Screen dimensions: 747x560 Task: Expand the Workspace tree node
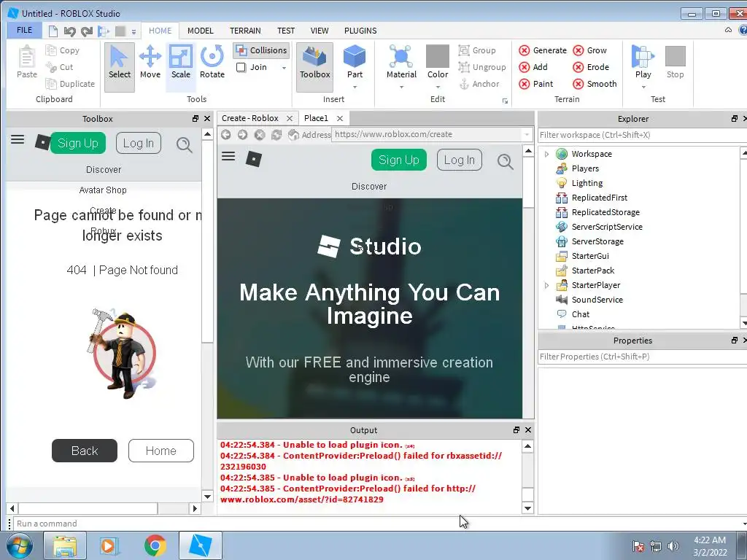point(547,154)
